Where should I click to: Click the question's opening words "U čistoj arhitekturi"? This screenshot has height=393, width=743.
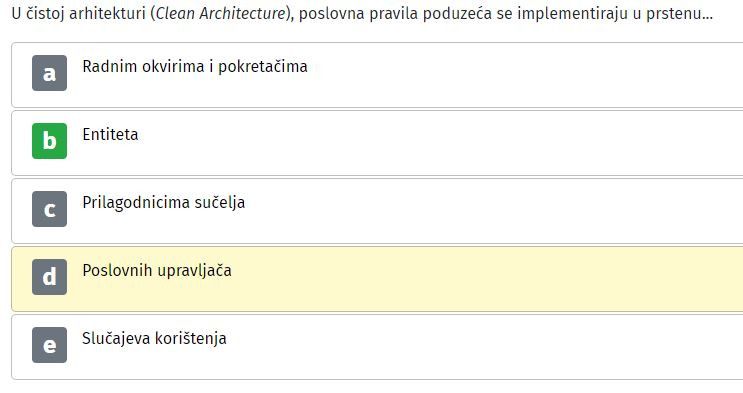click(79, 13)
